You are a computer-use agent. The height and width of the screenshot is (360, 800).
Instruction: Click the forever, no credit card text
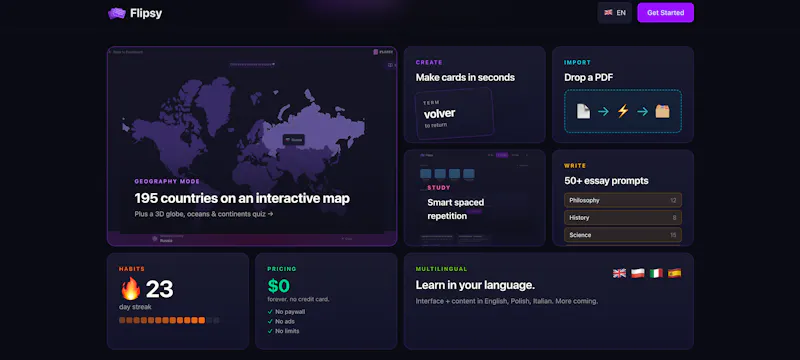click(x=298, y=299)
